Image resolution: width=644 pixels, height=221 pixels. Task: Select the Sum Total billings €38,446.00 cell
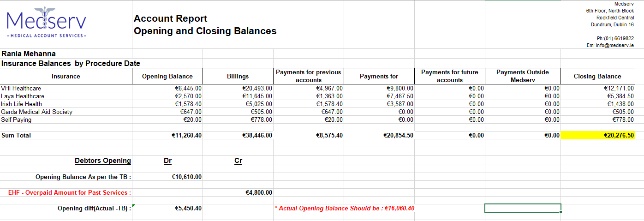(257, 135)
